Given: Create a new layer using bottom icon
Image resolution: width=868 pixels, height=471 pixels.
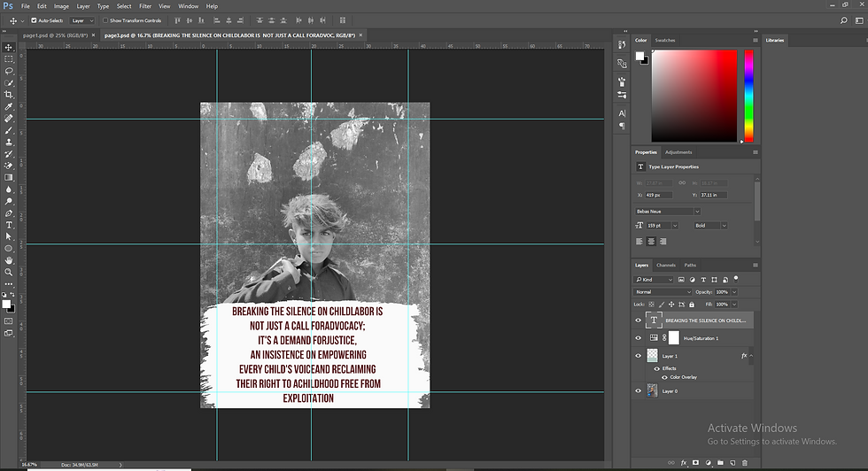Looking at the screenshot, I should click(x=732, y=462).
